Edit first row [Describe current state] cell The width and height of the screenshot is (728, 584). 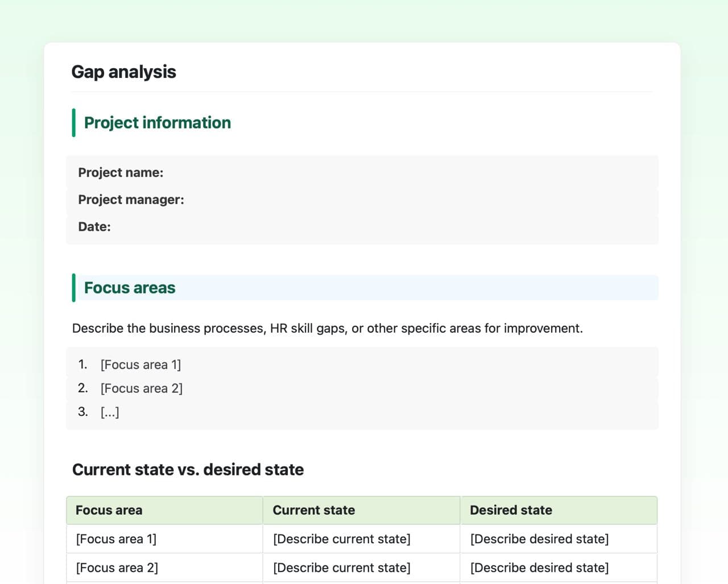tap(341, 539)
